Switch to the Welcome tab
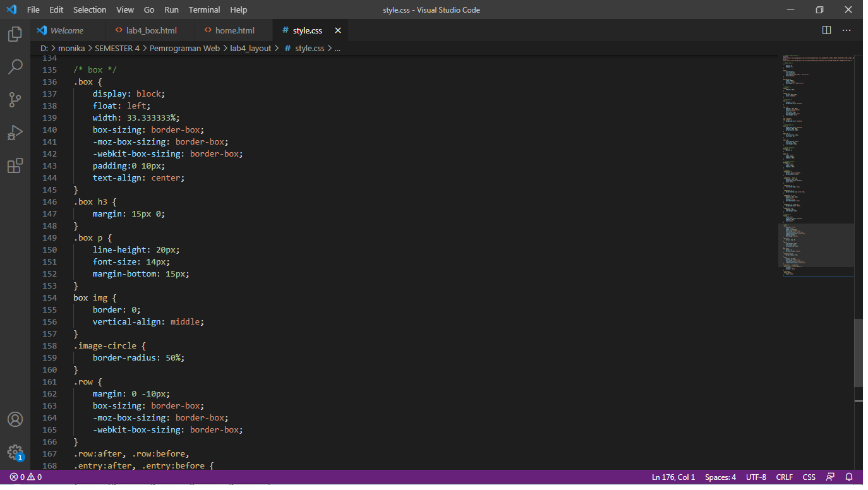Image resolution: width=868 pixels, height=490 pixels. (68, 30)
